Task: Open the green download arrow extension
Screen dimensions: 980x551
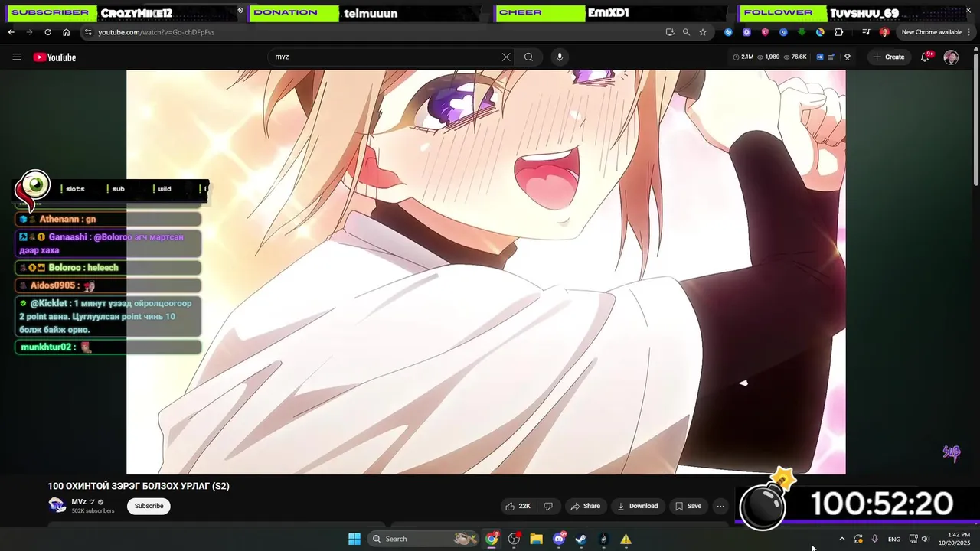Action: (x=802, y=32)
